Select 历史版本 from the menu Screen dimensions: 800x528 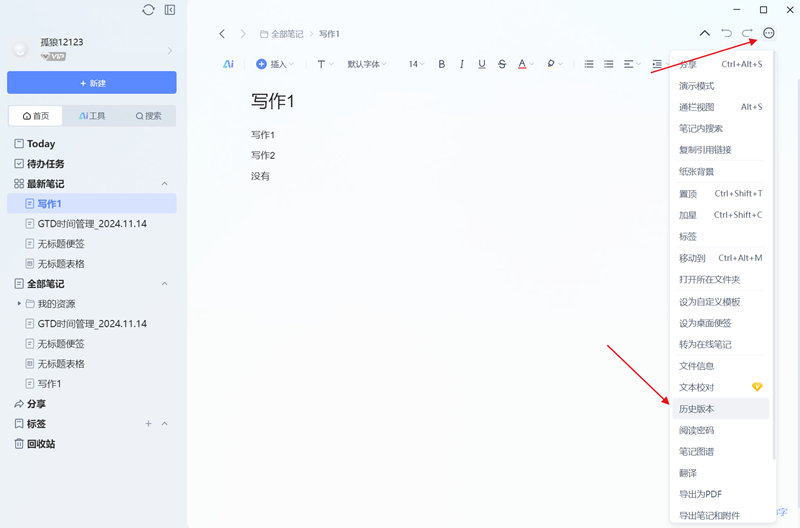tap(720, 409)
